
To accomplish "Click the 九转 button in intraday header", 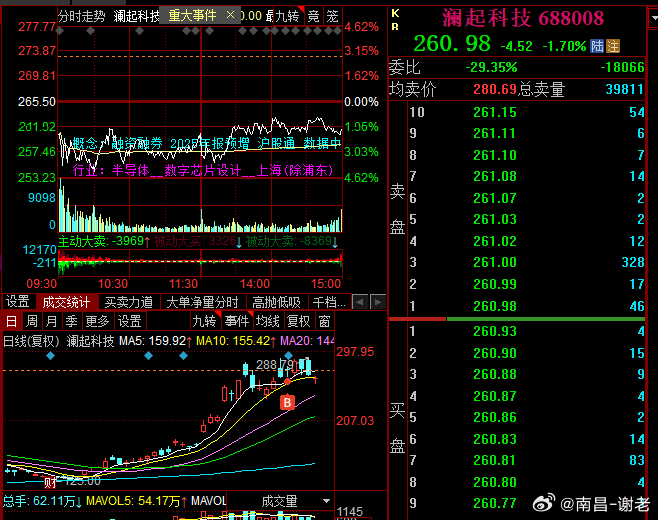I will [x=288, y=16].
